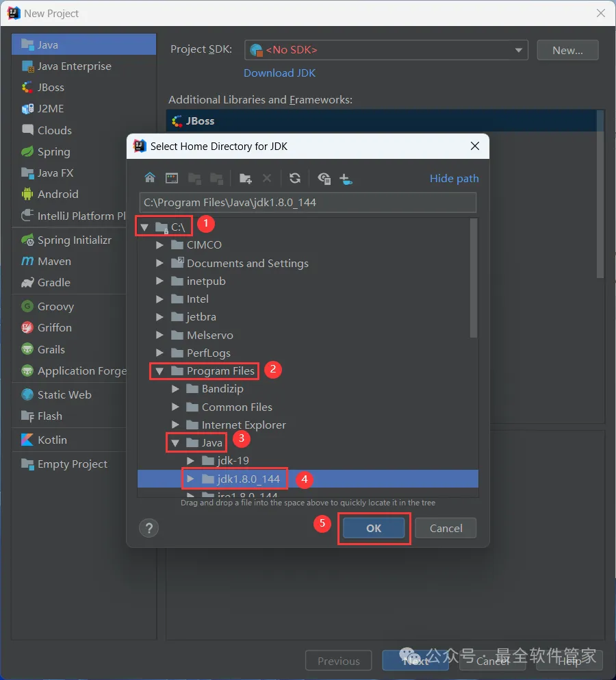Select Griffon project type
Viewport: 616px width, 680px height.
69,327
